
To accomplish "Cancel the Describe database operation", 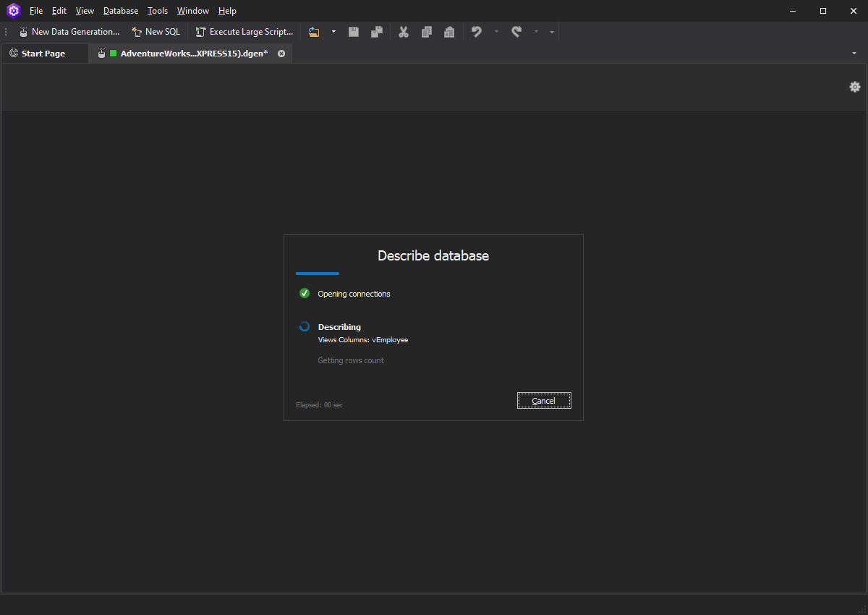I will [x=544, y=400].
